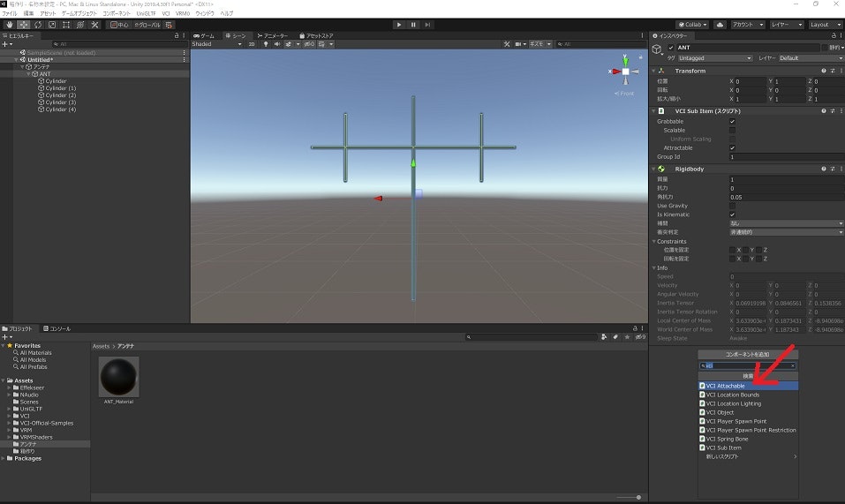The width and height of the screenshot is (845, 504).
Task: Collapse the ANT node in Hierarchy
Action: pos(28,74)
